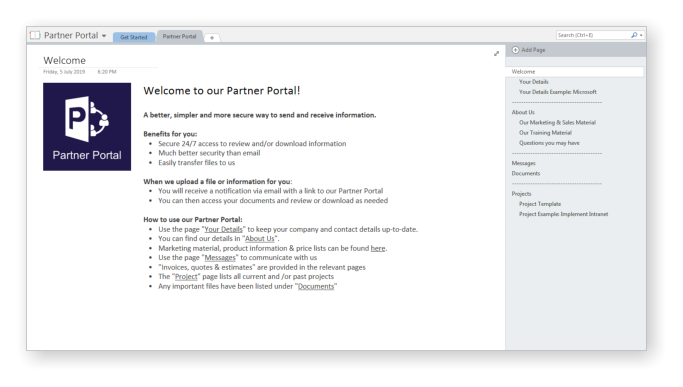This screenshot has width=683, height=387.
Task: Open the Projects page
Action: point(521,194)
